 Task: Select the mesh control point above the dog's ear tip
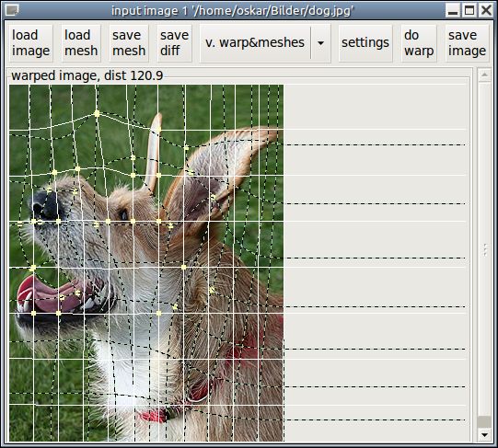(158, 129)
